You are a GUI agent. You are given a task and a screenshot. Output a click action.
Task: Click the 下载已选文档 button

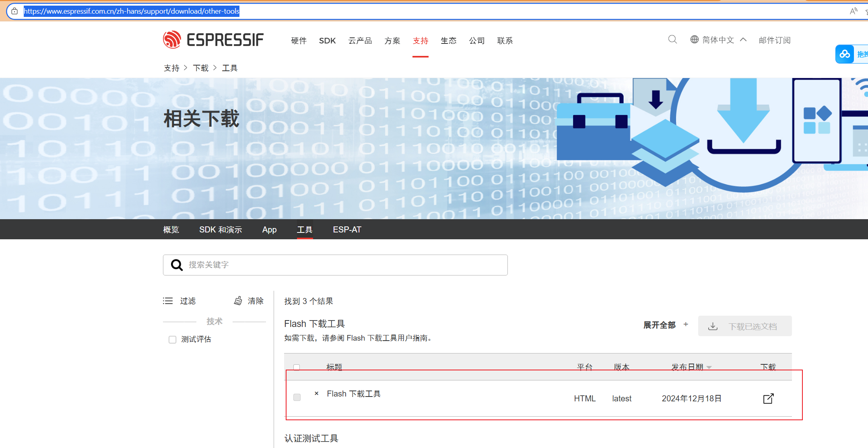(745, 326)
